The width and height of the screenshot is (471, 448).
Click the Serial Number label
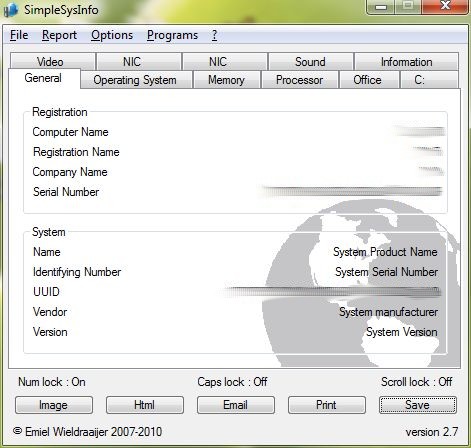(x=66, y=192)
